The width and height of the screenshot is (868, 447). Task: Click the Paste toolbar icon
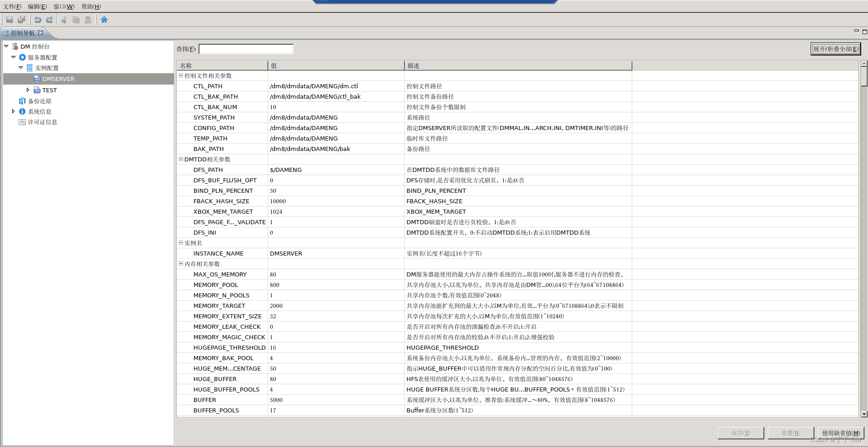(x=87, y=19)
